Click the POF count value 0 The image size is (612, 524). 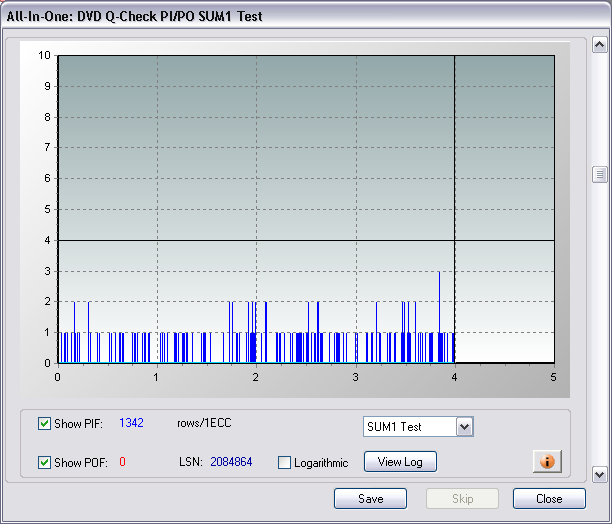pyautogui.click(x=122, y=462)
